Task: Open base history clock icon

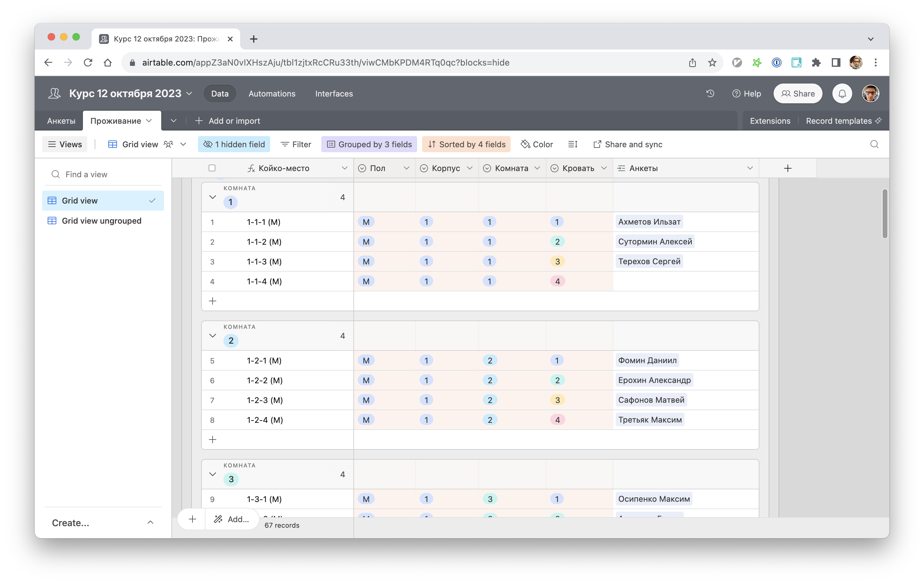Action: click(x=710, y=93)
